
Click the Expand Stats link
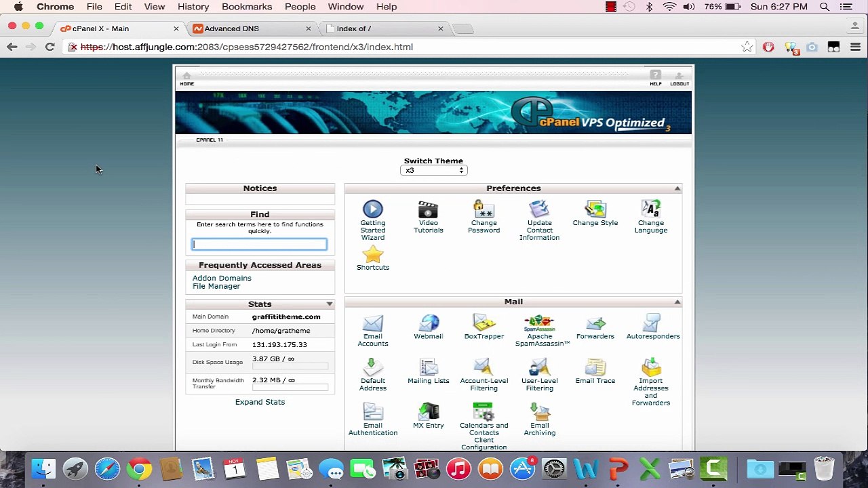pyautogui.click(x=260, y=402)
